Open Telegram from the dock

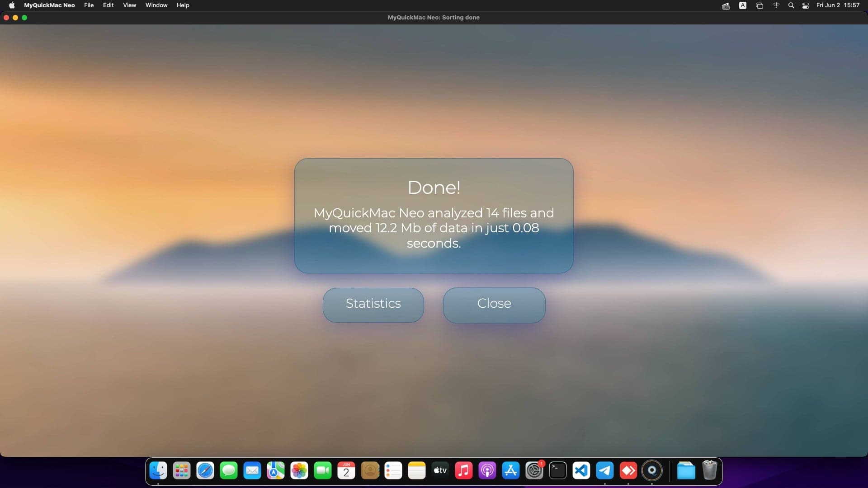605,471
